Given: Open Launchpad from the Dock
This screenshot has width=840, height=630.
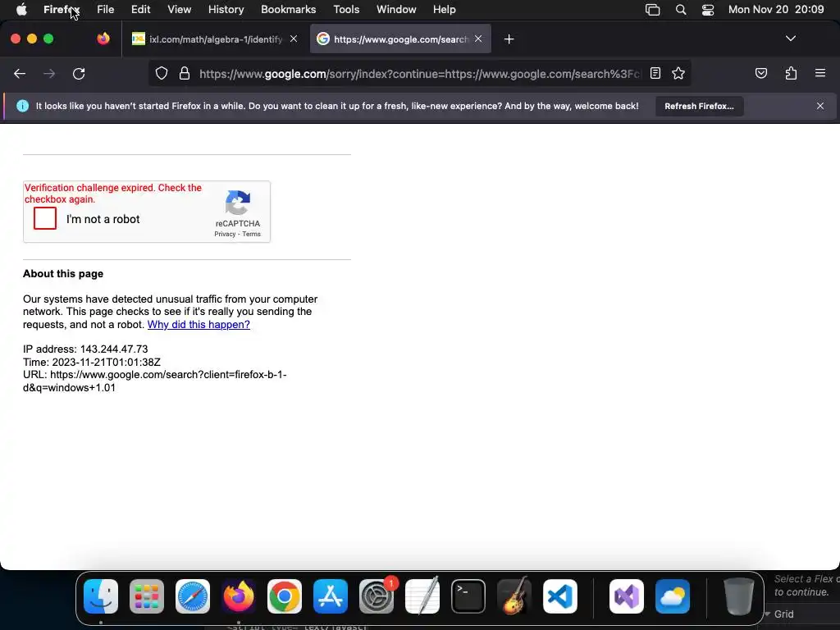Looking at the screenshot, I should coord(147,596).
